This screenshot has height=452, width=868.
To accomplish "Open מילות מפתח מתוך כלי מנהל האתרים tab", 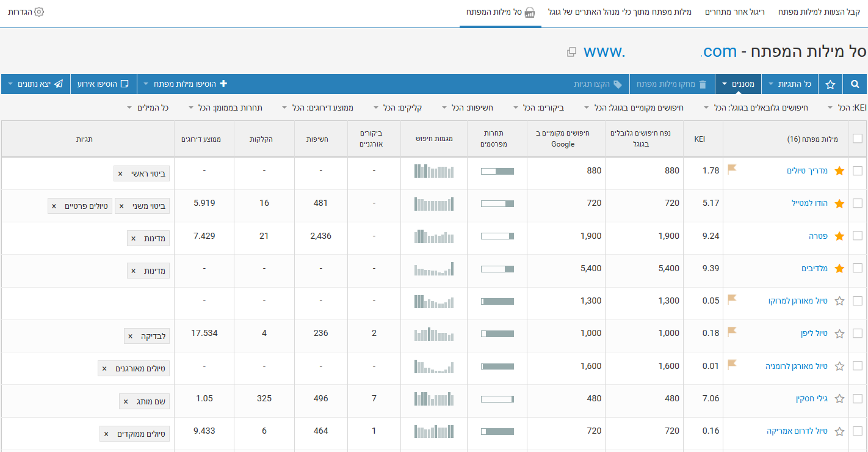I will 620,12.
